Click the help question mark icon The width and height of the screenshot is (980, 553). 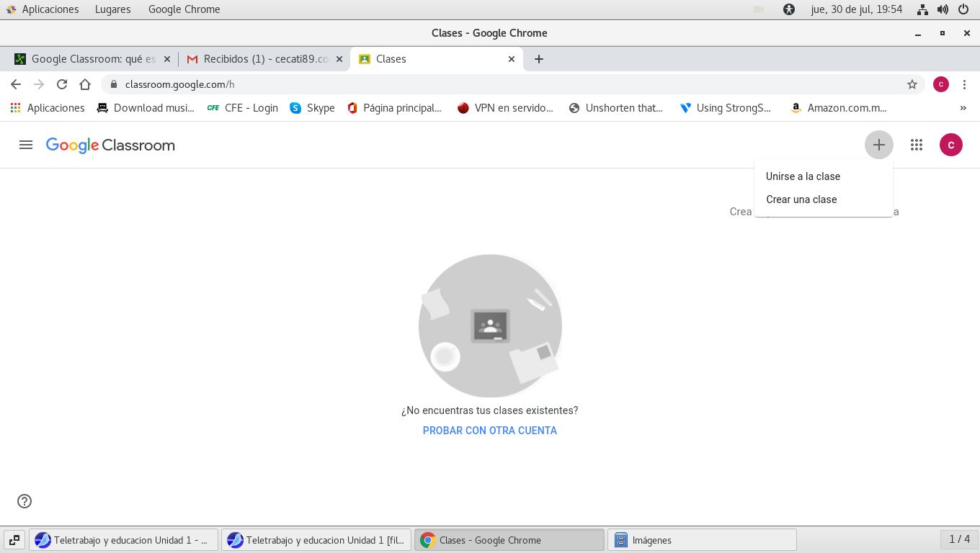24,501
